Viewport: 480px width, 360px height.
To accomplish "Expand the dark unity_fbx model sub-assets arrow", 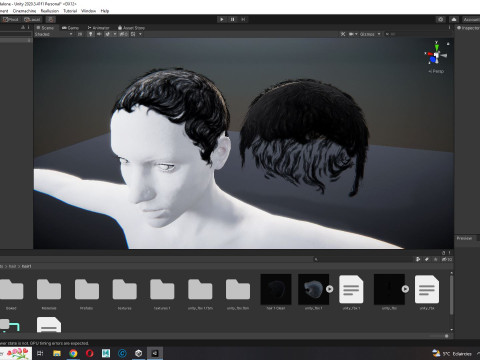I will pos(405,289).
